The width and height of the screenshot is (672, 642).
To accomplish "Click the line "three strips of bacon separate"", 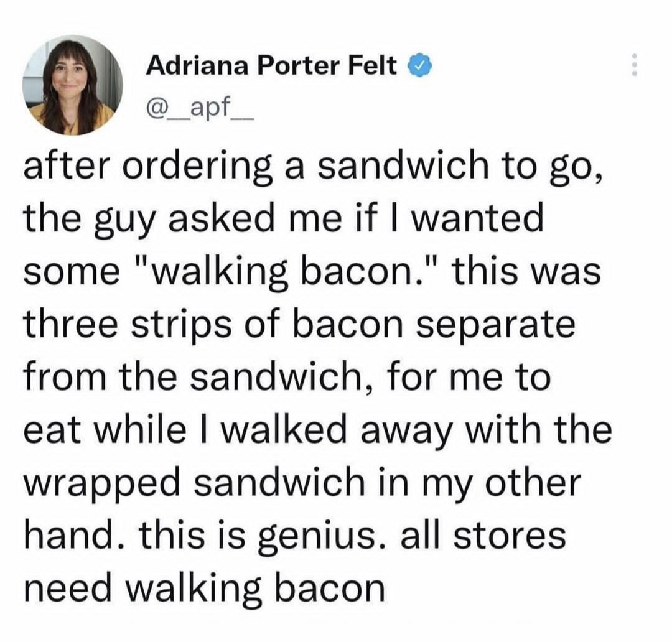I will (x=299, y=327).
